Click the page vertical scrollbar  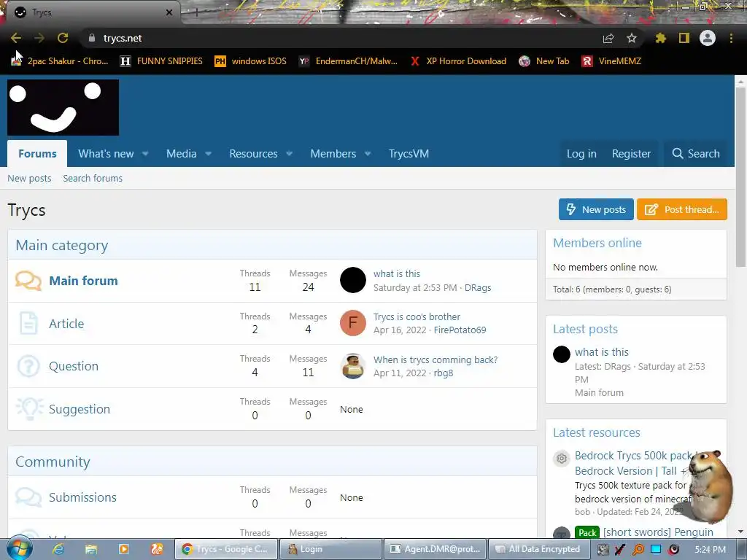click(740, 176)
